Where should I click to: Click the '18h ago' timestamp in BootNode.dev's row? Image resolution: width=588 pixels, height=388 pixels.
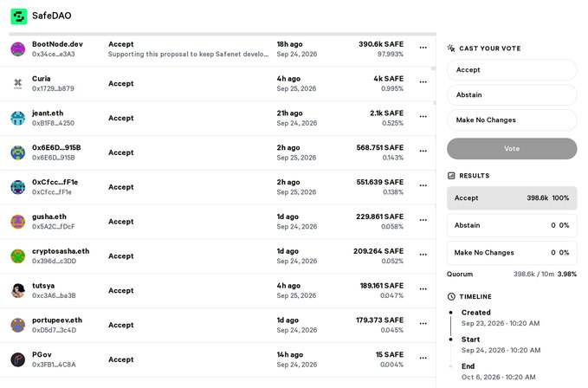(289, 44)
